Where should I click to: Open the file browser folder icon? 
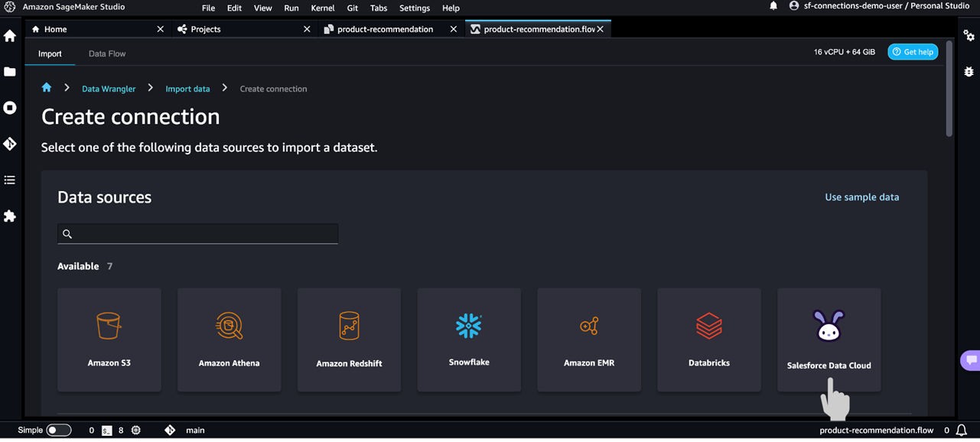coord(10,72)
